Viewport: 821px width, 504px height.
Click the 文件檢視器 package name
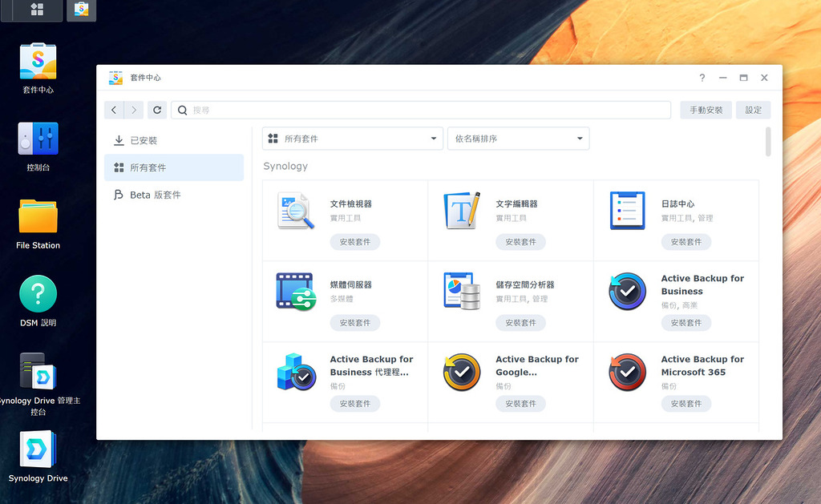pyautogui.click(x=351, y=204)
